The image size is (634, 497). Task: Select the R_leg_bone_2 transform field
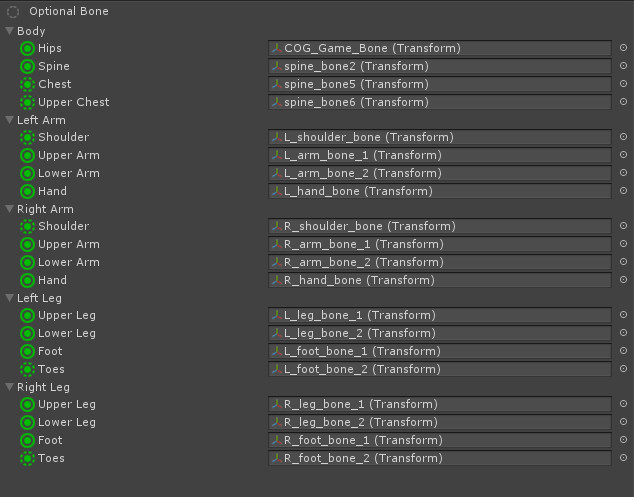440,422
